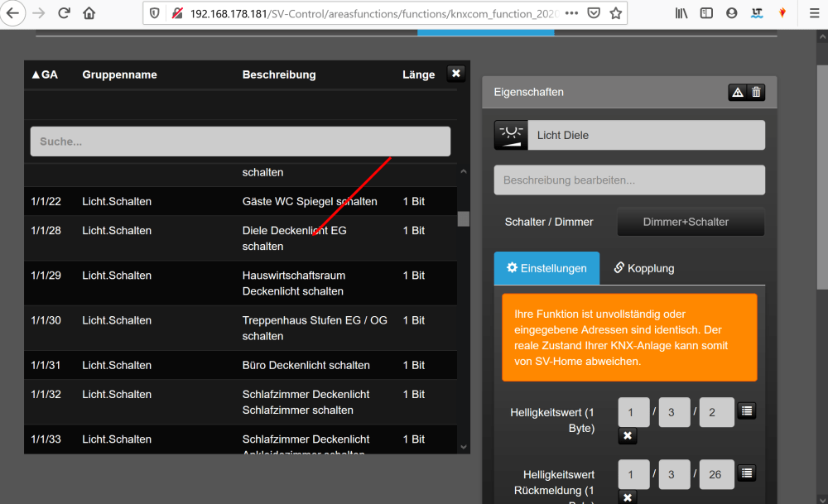Toggle the browser sidebar view

[x=706, y=14]
